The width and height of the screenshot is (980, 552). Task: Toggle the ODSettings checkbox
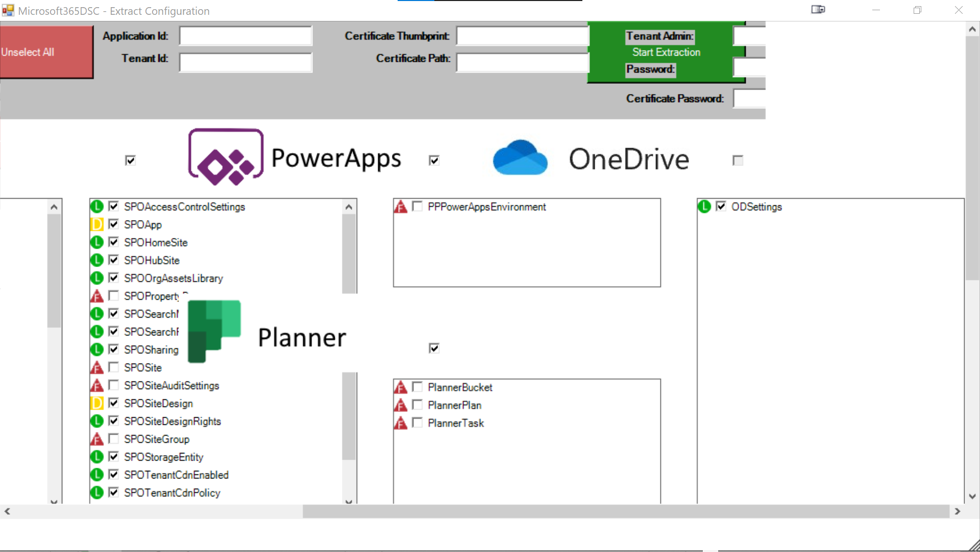pos(721,206)
